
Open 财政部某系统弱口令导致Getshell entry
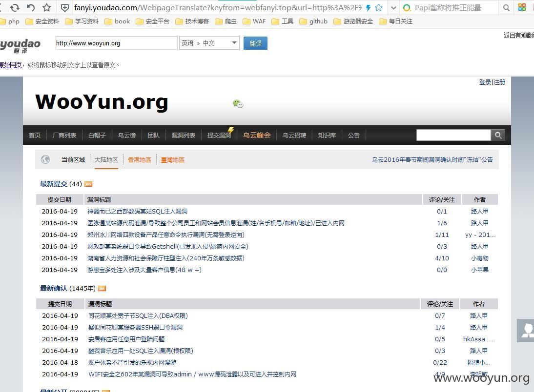(168, 246)
